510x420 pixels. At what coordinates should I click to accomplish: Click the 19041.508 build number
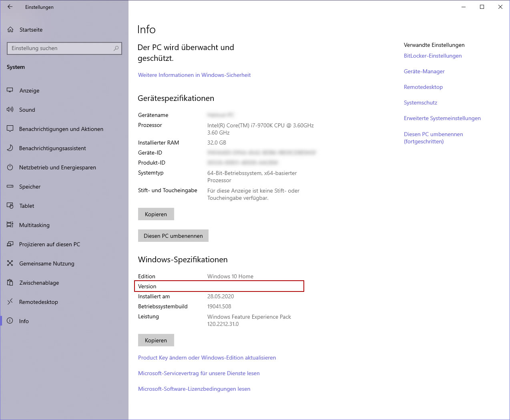219,306
